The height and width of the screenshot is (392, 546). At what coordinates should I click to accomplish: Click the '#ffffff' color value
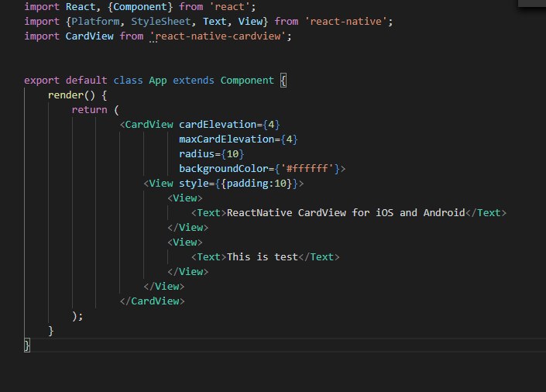(x=307, y=169)
